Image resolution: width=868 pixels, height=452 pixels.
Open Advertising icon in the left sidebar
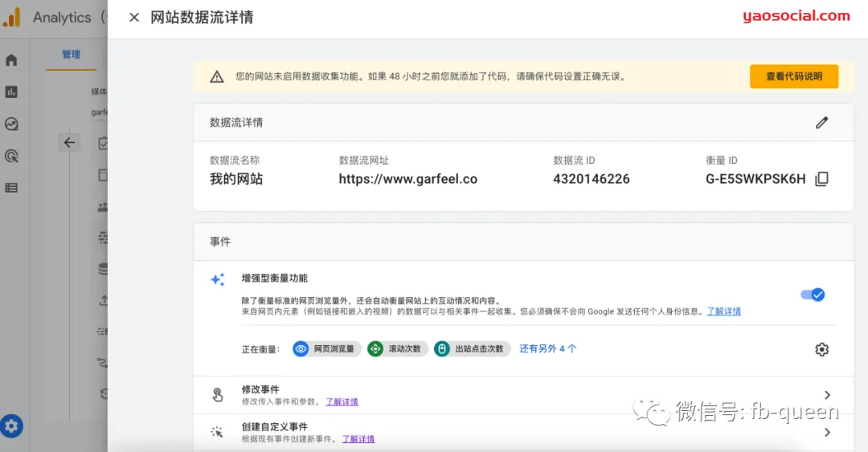11,156
